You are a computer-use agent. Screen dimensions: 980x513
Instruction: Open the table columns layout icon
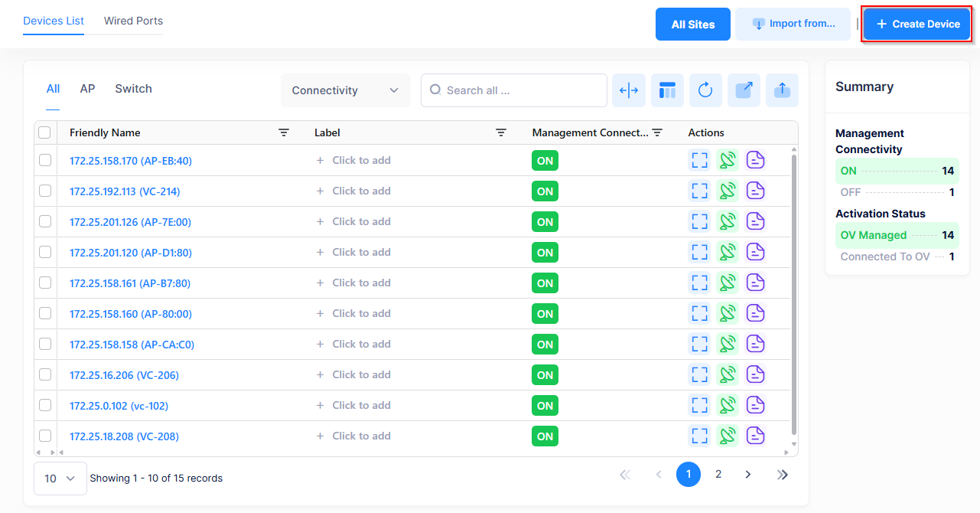tap(667, 90)
